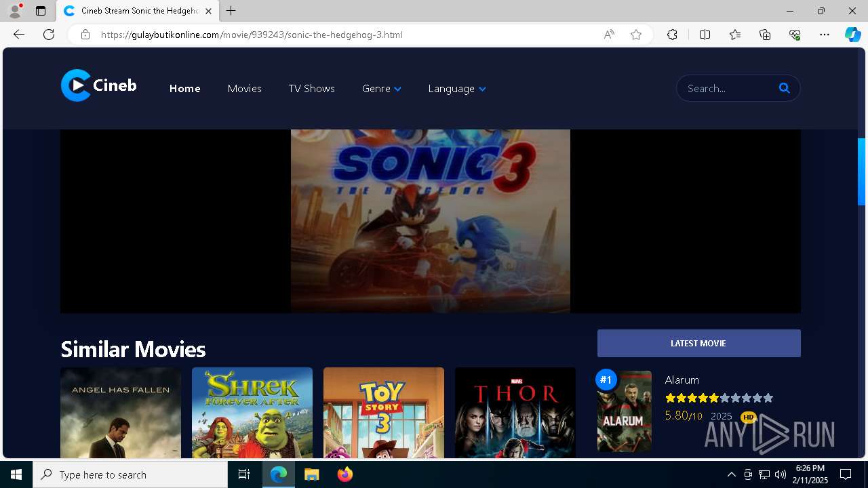Click the Sonic 3 video player

(431, 221)
